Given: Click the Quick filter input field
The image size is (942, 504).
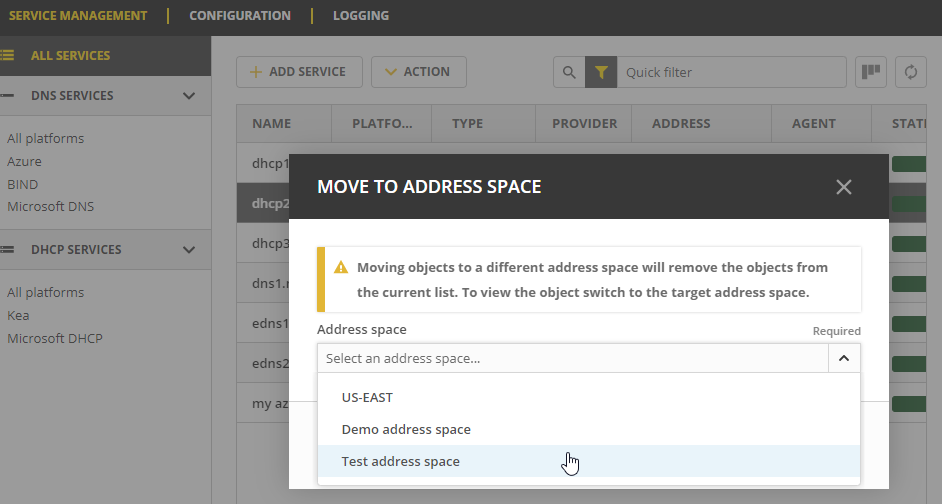Looking at the screenshot, I should point(731,72).
